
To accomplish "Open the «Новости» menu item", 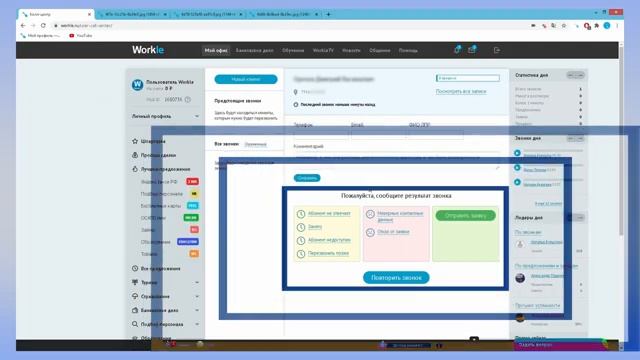I will click(x=351, y=50).
